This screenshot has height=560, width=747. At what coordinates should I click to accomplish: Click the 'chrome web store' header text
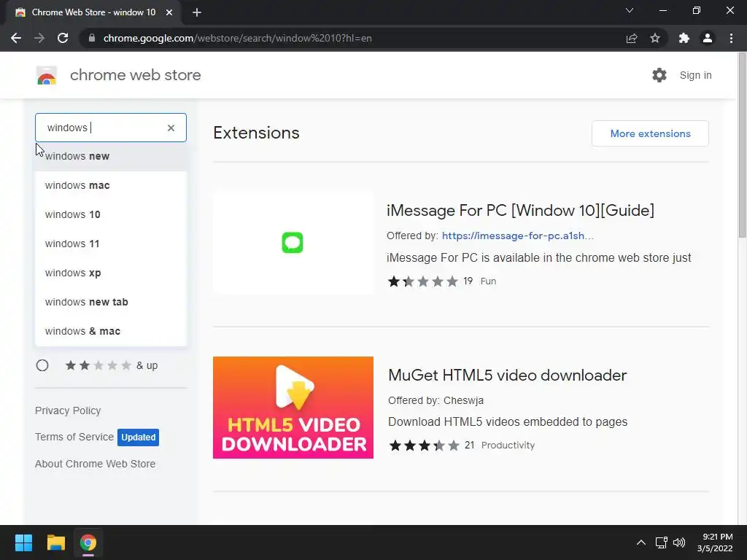coord(135,75)
